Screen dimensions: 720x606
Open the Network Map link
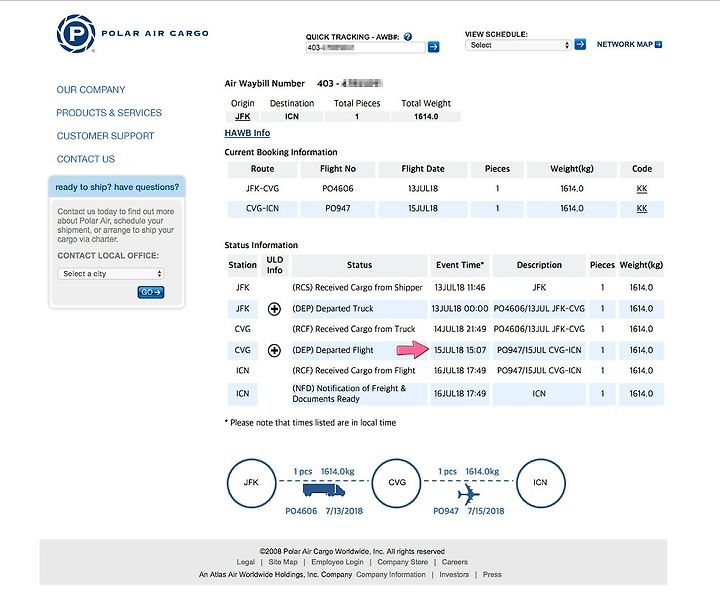point(629,45)
